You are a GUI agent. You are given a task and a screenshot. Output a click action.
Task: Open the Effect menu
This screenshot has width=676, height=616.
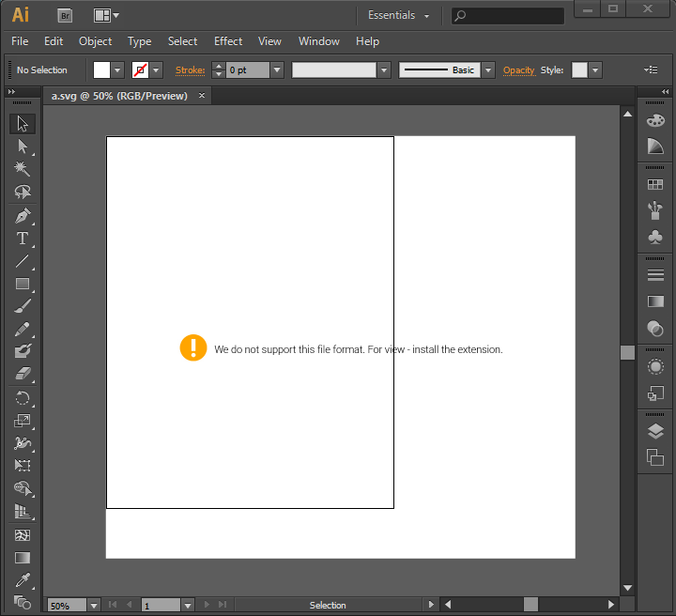point(228,41)
